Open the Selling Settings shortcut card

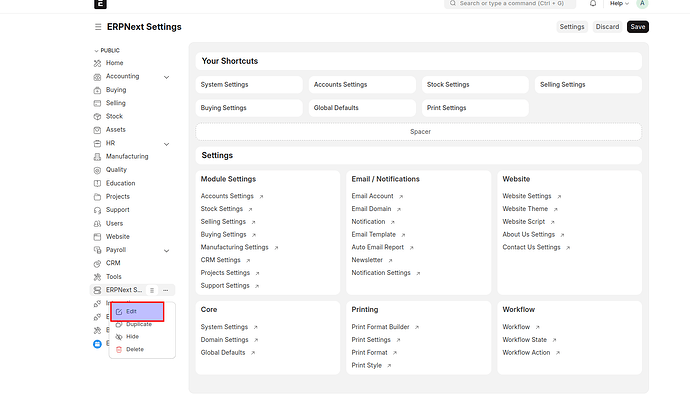coord(588,85)
